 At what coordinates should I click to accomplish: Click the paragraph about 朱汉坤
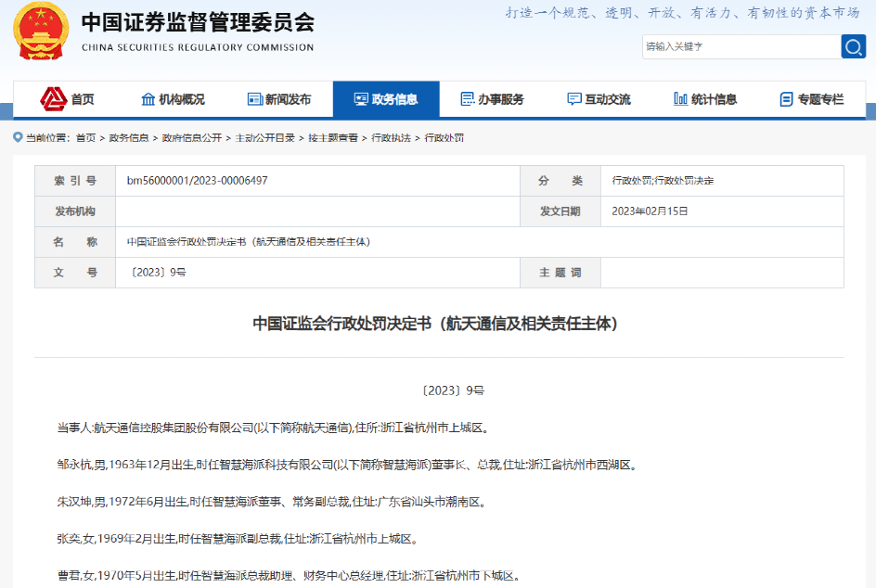tap(273, 502)
